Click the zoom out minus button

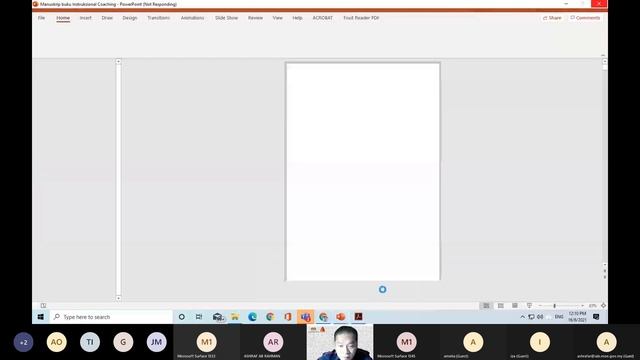(x=540, y=305)
